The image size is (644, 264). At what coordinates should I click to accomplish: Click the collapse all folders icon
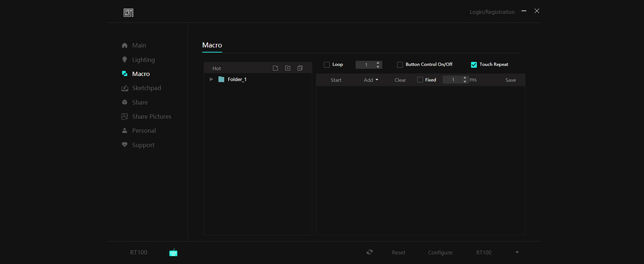click(300, 68)
